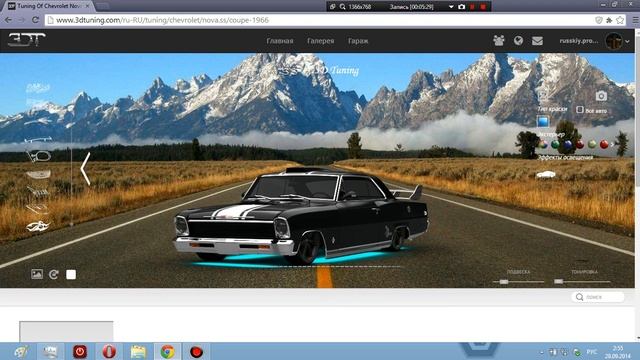Pick the green paint ball
The width and height of the screenshot is (640, 360).
point(555,144)
